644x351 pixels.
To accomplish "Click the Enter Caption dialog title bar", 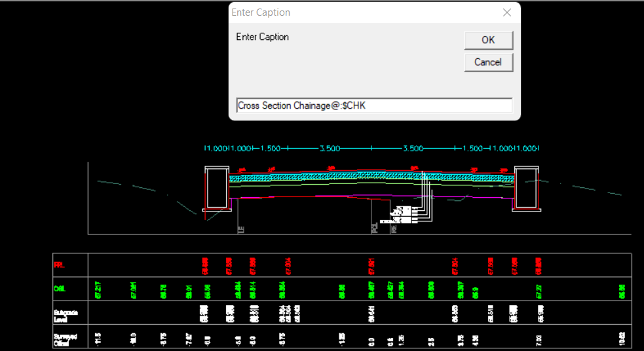I will [360, 12].
